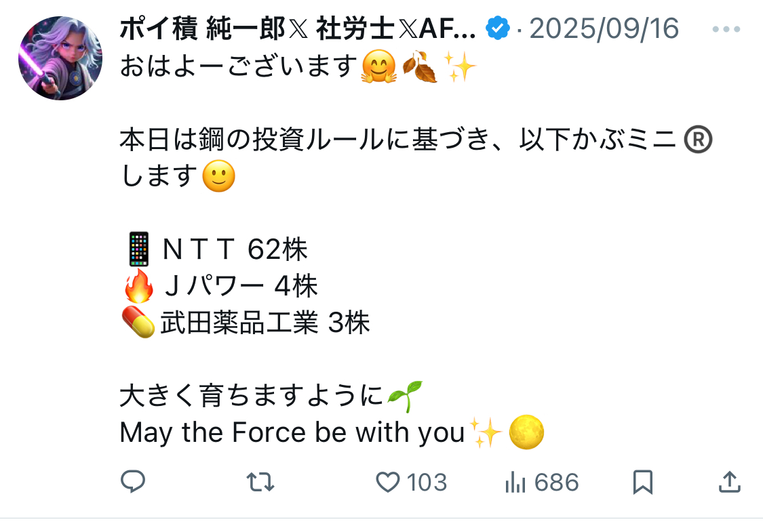Open the 2025/09/16 post timestamp
The height and width of the screenshot is (532, 763).
tap(604, 29)
